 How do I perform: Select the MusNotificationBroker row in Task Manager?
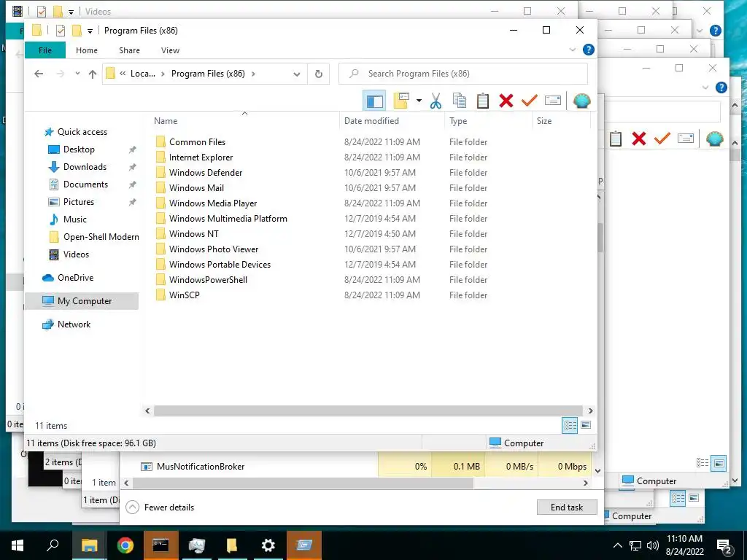[356, 467]
